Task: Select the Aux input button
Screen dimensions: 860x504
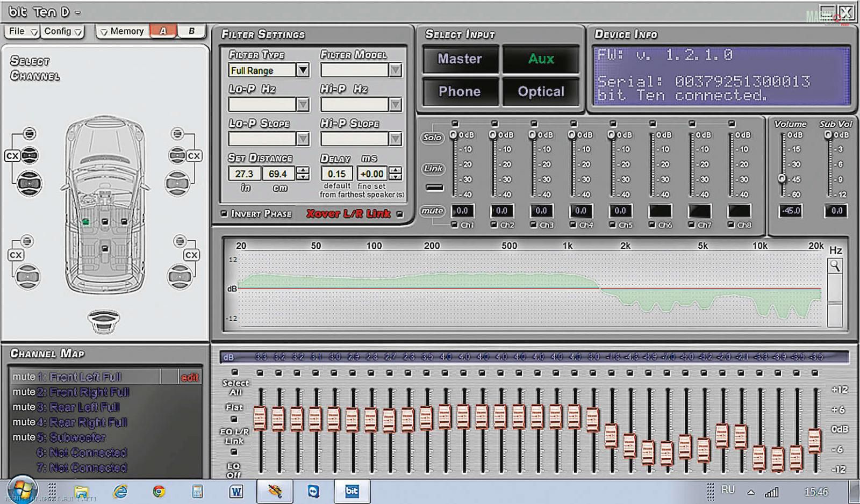Action: (x=541, y=59)
